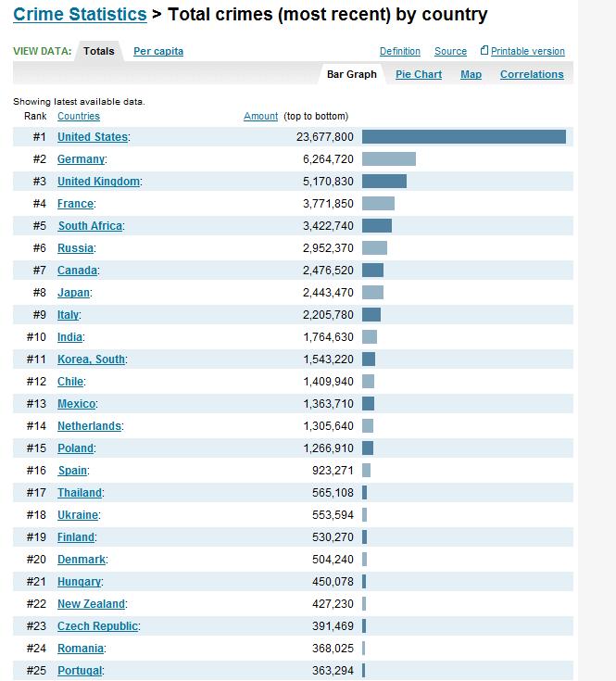Click the United States bar in graph
The height and width of the screenshot is (681, 616).
coord(464,137)
